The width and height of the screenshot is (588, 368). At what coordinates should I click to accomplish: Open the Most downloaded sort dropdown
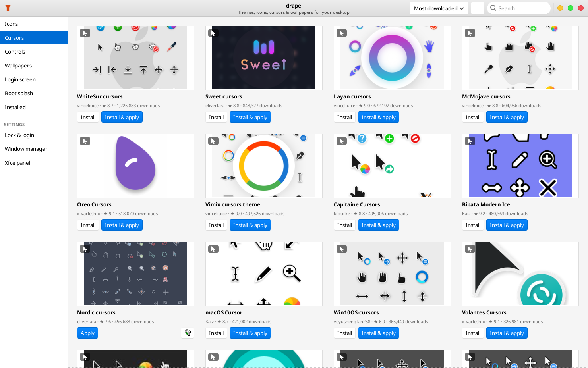[x=439, y=8]
